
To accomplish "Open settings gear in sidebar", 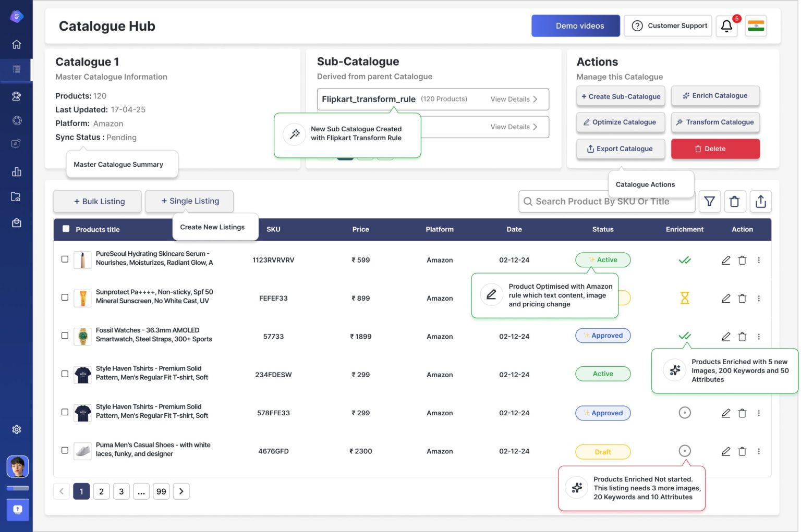I will pyautogui.click(x=17, y=430).
